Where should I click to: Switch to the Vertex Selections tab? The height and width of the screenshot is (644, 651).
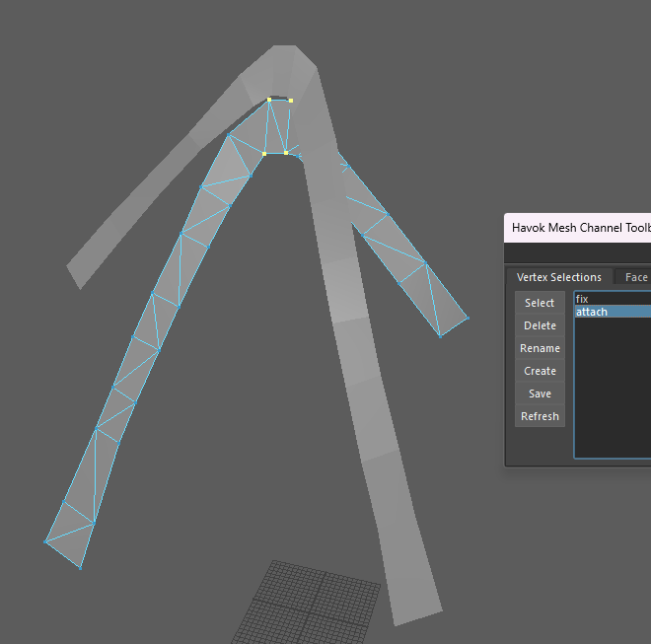tap(559, 277)
